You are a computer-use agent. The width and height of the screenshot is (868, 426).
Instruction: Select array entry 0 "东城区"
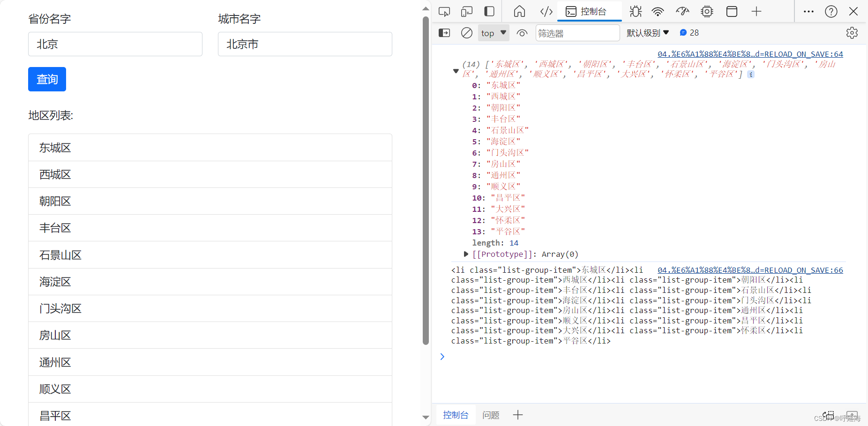coord(496,85)
